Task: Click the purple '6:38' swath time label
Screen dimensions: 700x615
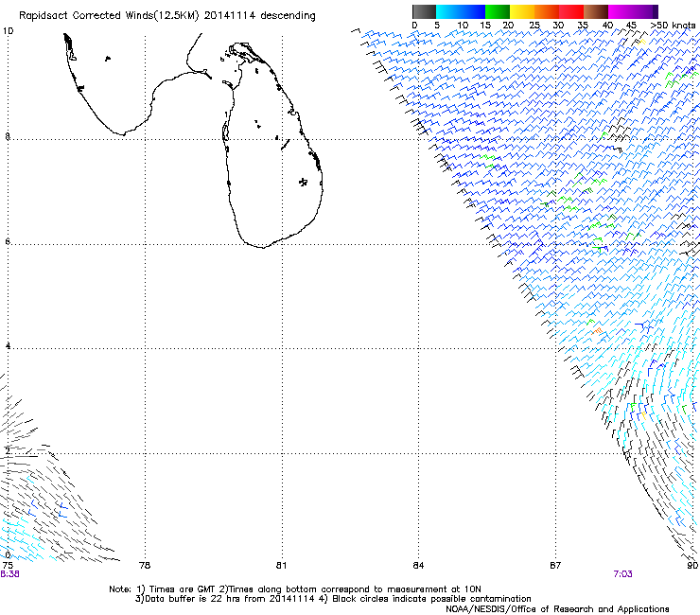Action: pyautogui.click(x=9, y=574)
